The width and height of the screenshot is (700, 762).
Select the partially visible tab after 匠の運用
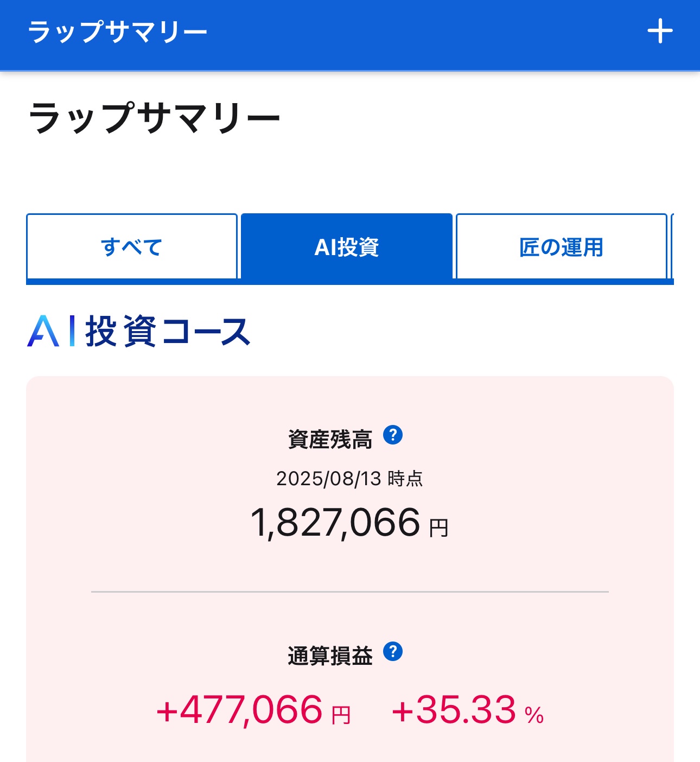click(x=672, y=246)
